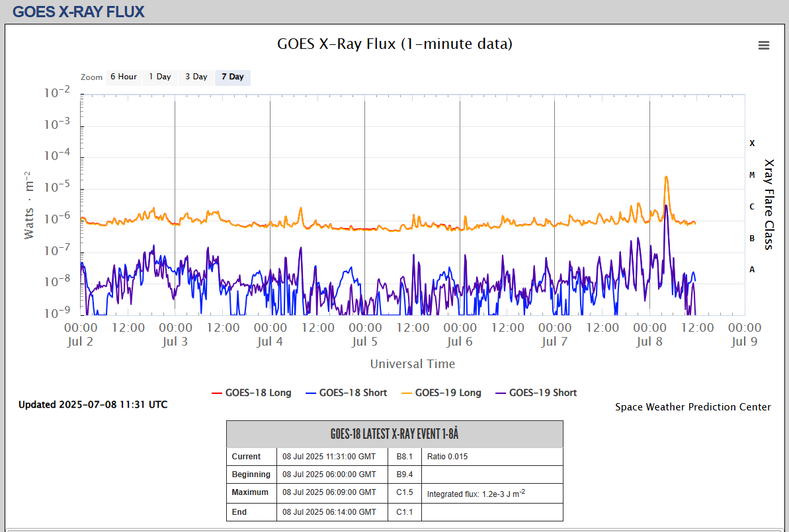
Task: Toggle GOES-19 Short series in legend
Action: tap(536, 393)
